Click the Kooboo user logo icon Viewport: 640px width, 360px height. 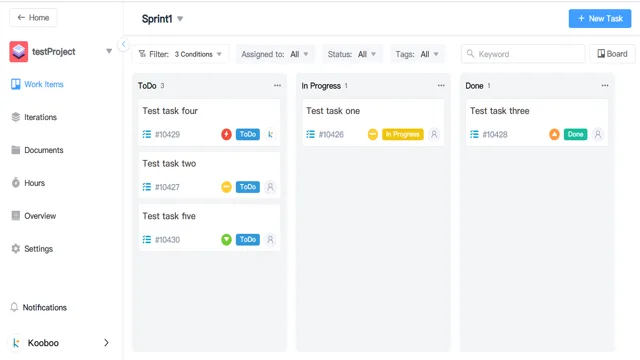tap(16, 342)
